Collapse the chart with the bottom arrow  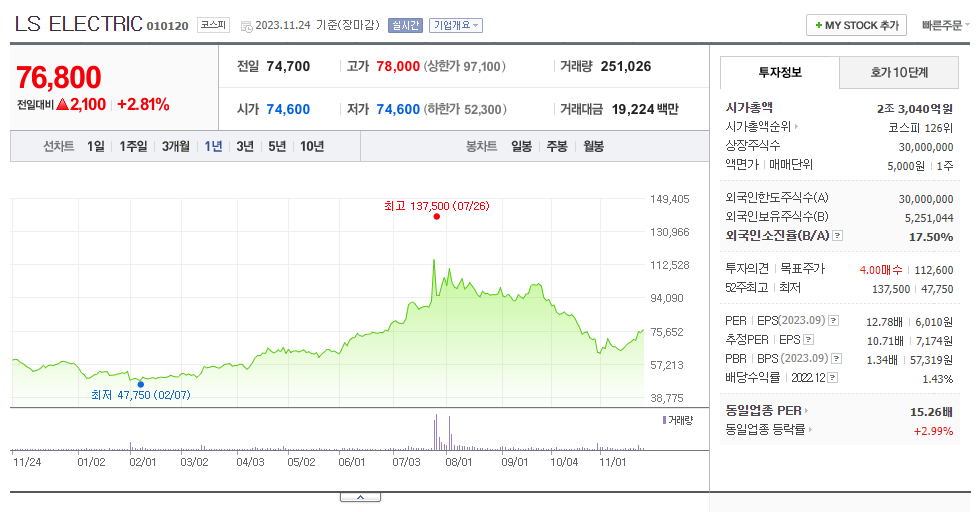[x=360, y=497]
